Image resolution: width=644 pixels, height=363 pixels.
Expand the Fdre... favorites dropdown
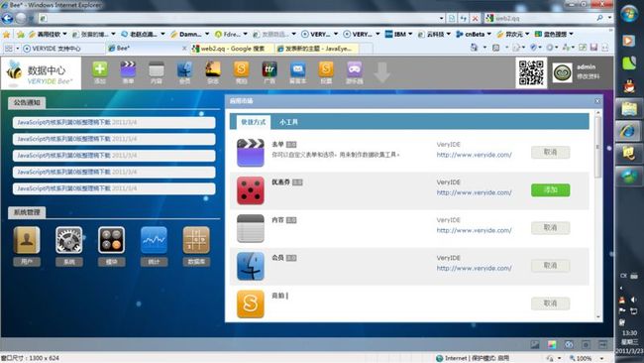[x=245, y=34]
